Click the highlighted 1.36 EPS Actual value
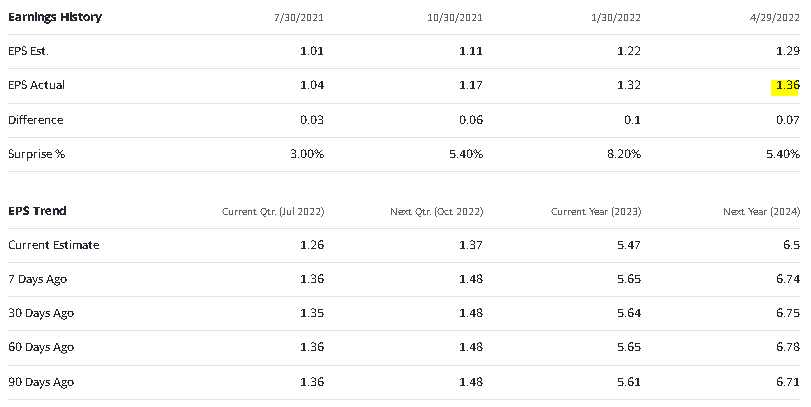 click(786, 86)
